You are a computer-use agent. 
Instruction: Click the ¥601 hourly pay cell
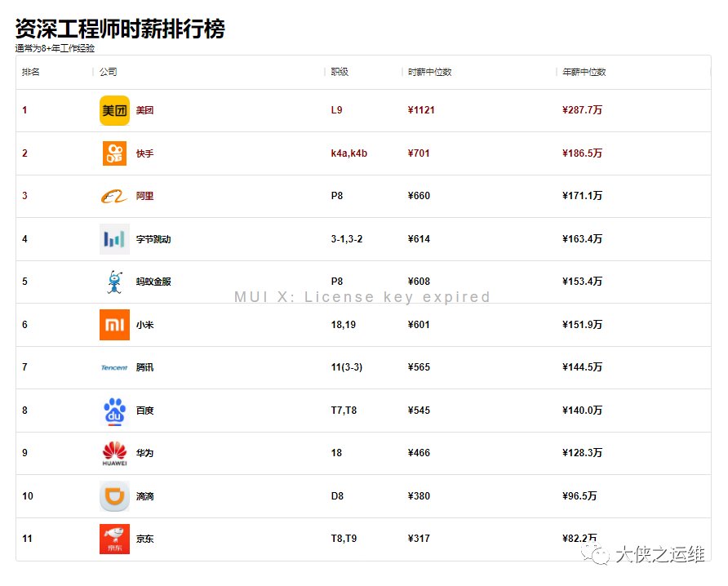(419, 325)
